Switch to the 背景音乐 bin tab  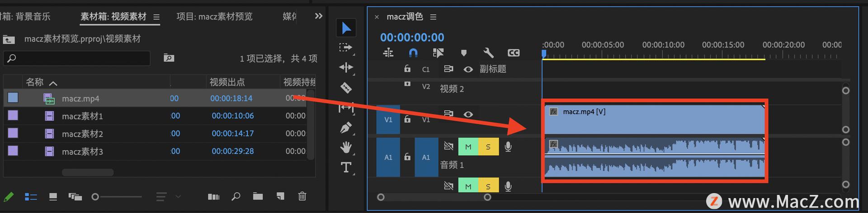(x=25, y=17)
